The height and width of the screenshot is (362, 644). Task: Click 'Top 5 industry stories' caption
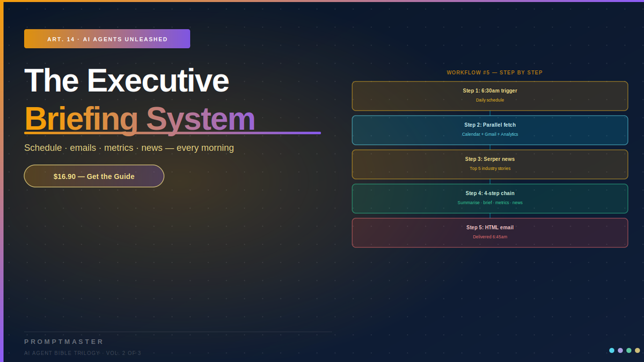pyautogui.click(x=490, y=168)
